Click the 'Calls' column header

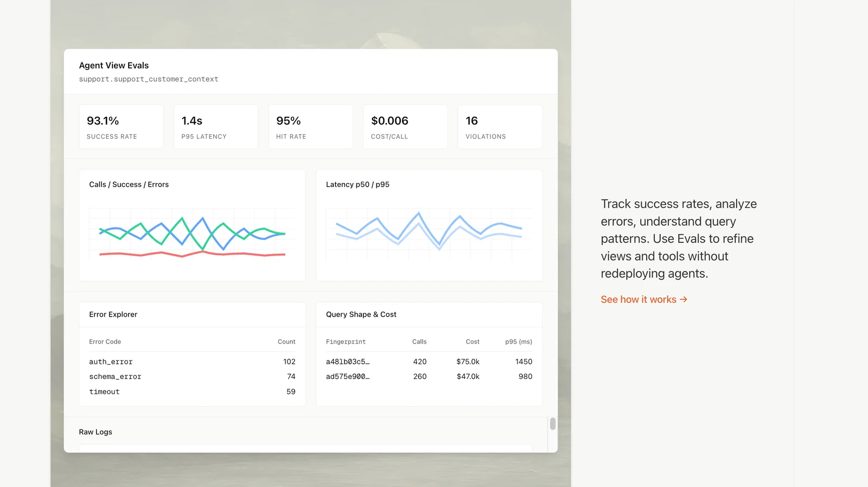click(x=419, y=341)
